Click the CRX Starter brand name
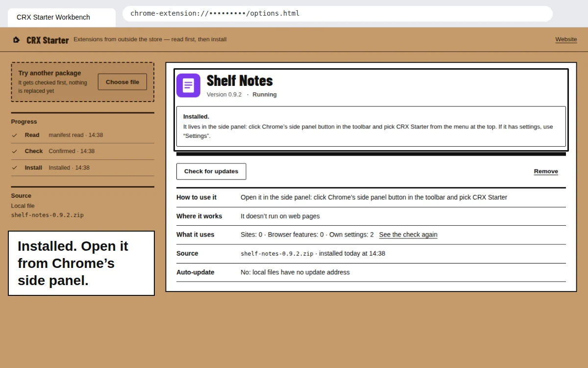The image size is (588, 368). tap(48, 40)
